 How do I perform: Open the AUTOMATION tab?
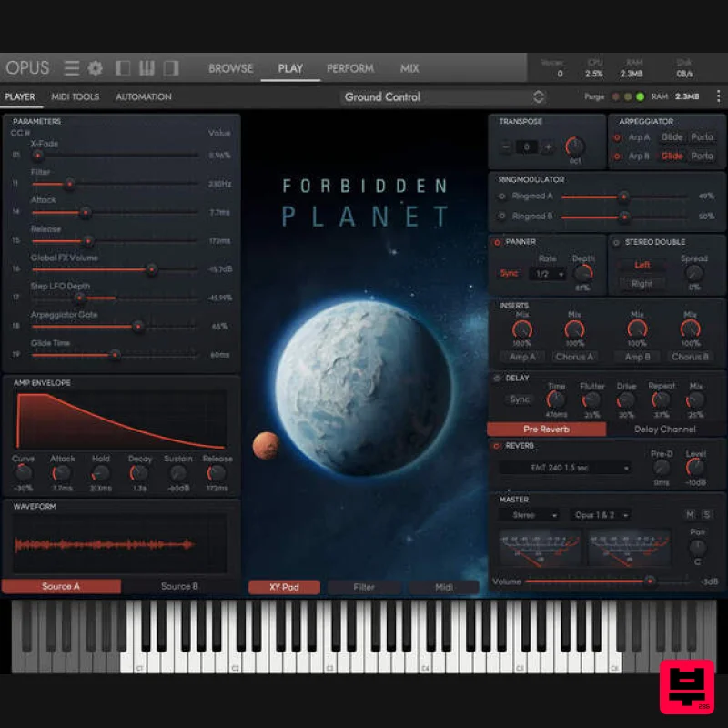click(144, 96)
